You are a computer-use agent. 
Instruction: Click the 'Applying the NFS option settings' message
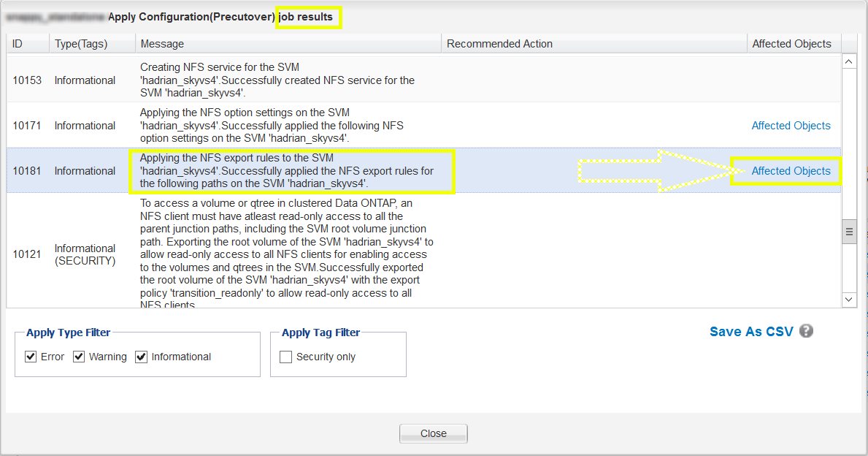click(x=272, y=125)
